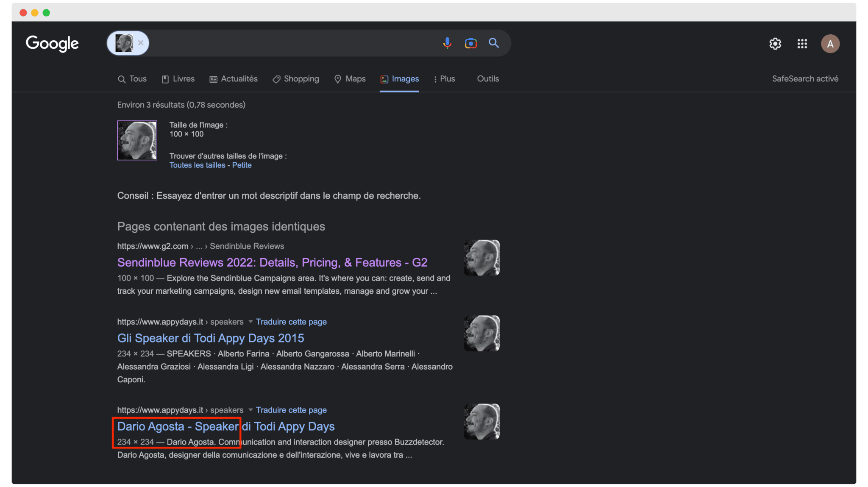This screenshot has height=487, width=868.
Task: Click the g2.com Sendinblue Reviews breadcrumb
Action: click(x=200, y=246)
